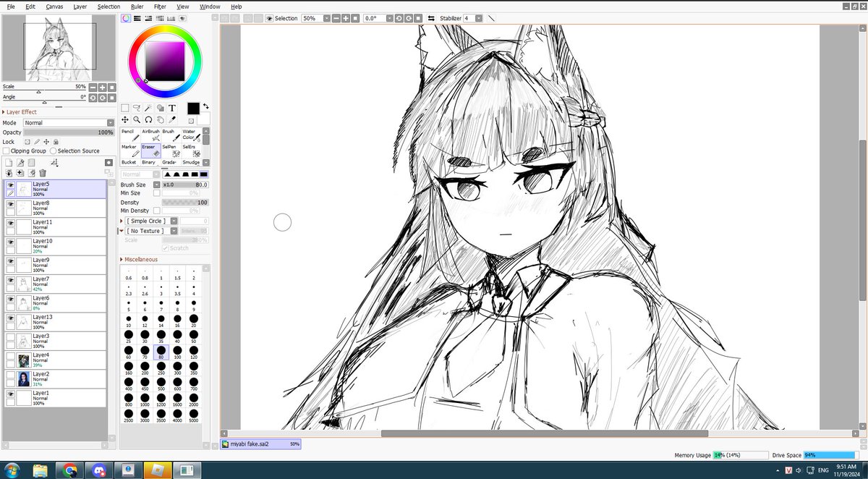Screen dimensions: 868x479
Task: Create a new normal layer
Action: 9,163
